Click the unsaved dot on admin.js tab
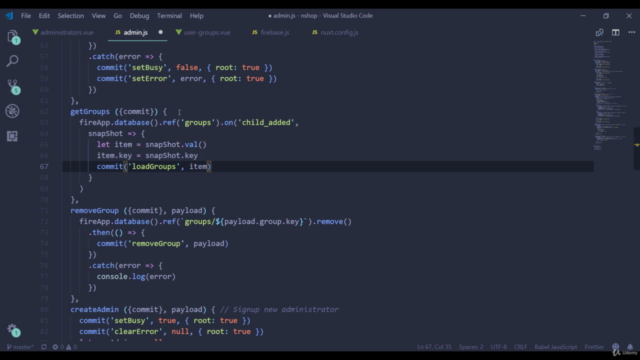Image resolution: width=640 pixels, height=360 pixels. coord(160,32)
